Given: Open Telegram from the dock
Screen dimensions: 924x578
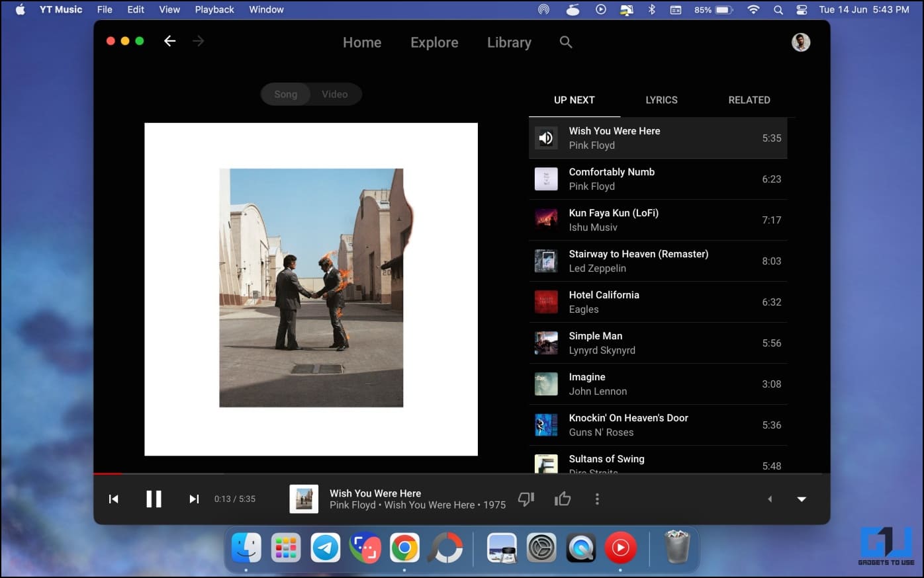Looking at the screenshot, I should pos(326,548).
